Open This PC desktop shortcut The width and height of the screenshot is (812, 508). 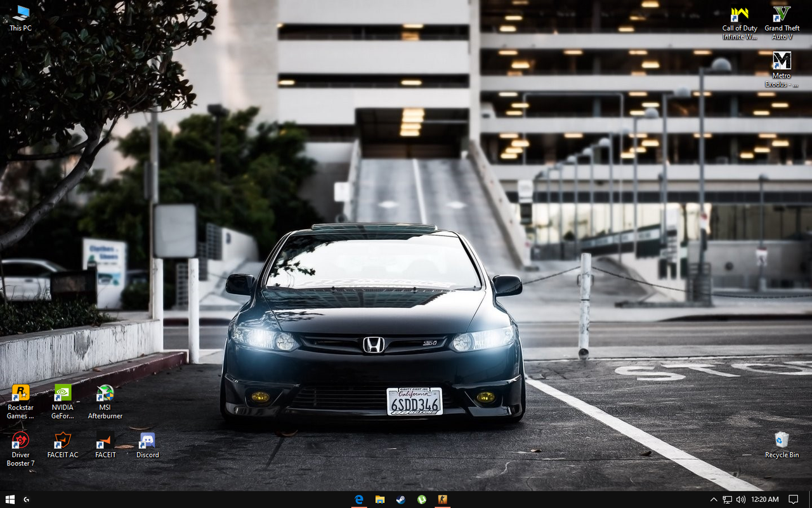20,18
